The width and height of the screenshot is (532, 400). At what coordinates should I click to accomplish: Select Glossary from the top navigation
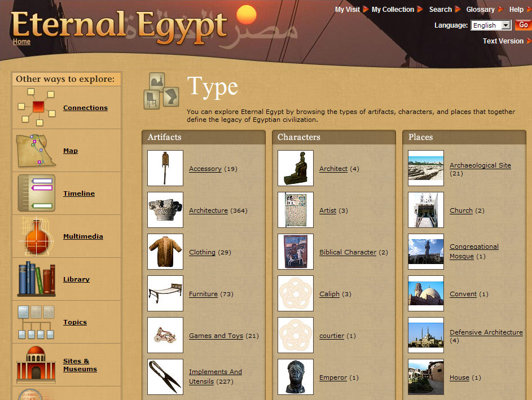[480, 10]
